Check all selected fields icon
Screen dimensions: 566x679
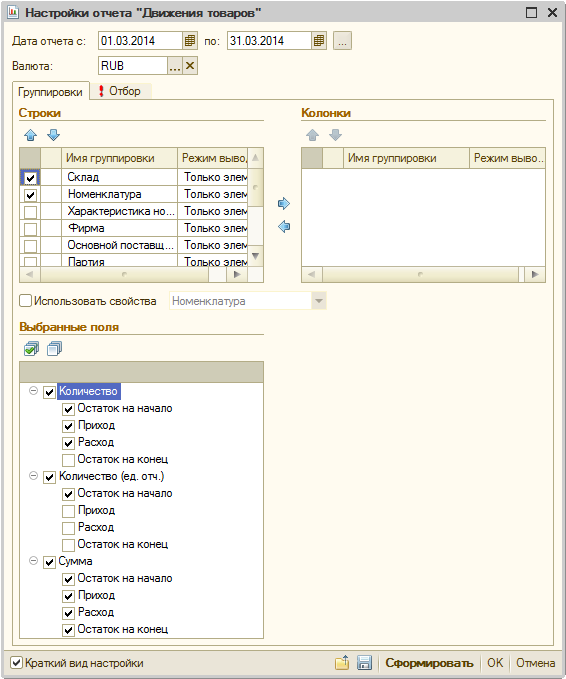click(31, 349)
